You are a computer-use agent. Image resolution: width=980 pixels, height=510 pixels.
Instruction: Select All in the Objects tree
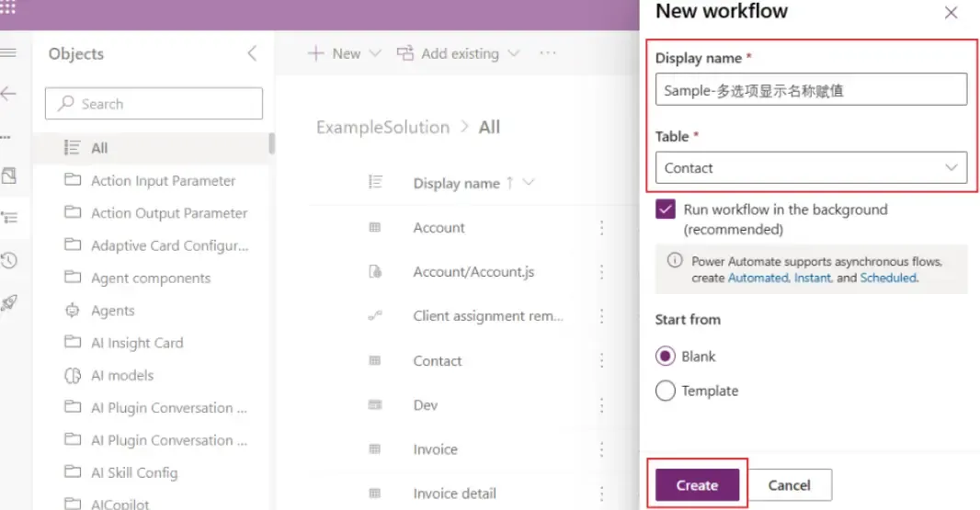tap(99, 148)
